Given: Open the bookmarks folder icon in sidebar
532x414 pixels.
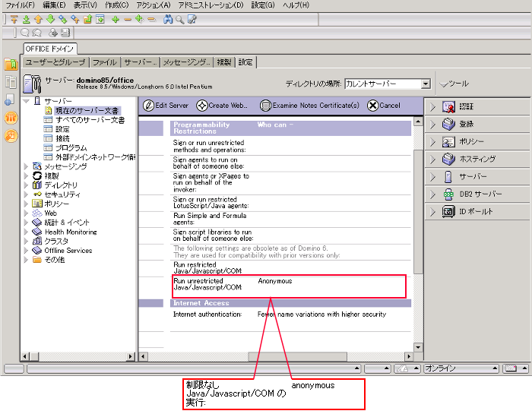Looking at the screenshot, I should click(11, 65).
